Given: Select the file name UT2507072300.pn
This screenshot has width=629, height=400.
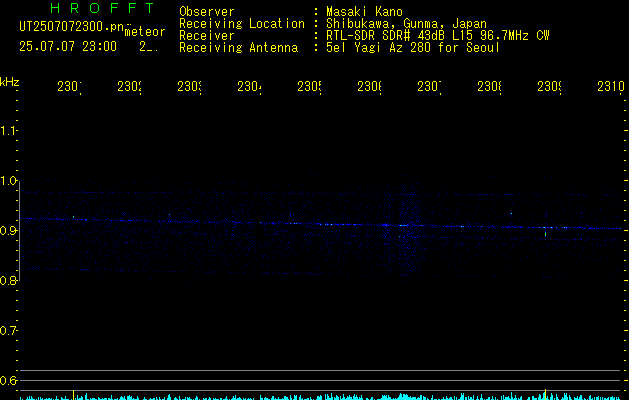Looking at the screenshot, I should (72, 27).
